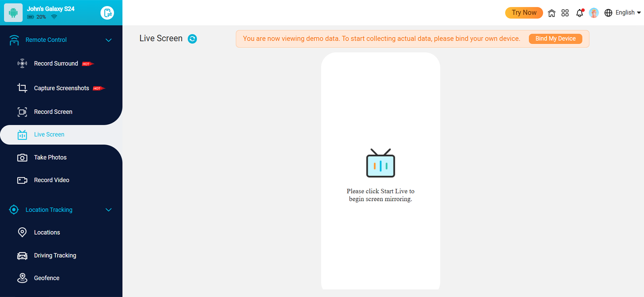
Task: Click John's Galaxy S24 device name
Action: [51, 9]
